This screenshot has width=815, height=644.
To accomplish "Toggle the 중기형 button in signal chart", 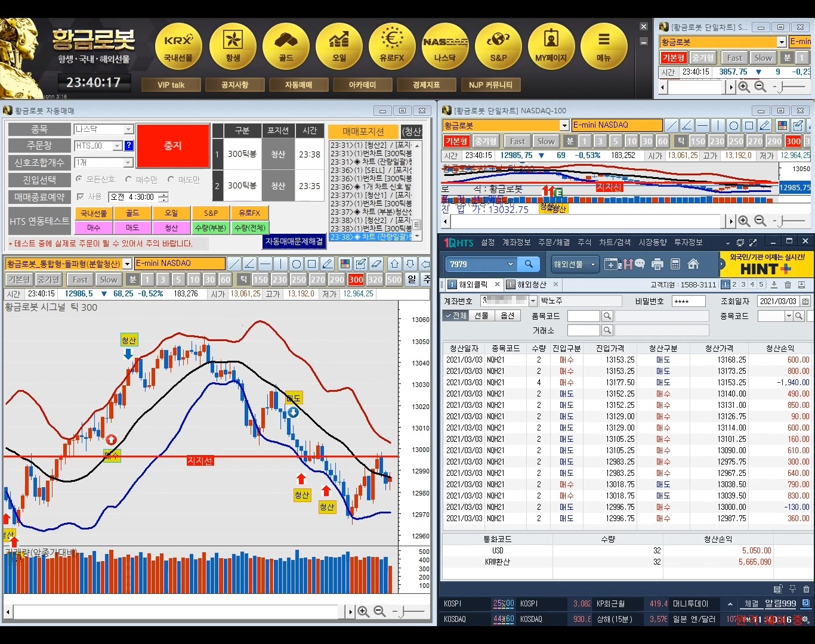I will pos(48,279).
